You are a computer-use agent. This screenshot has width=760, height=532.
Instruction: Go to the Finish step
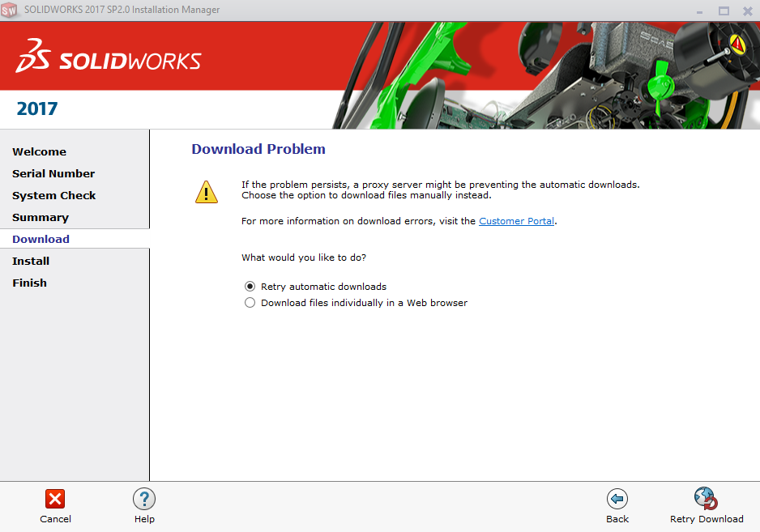(29, 283)
